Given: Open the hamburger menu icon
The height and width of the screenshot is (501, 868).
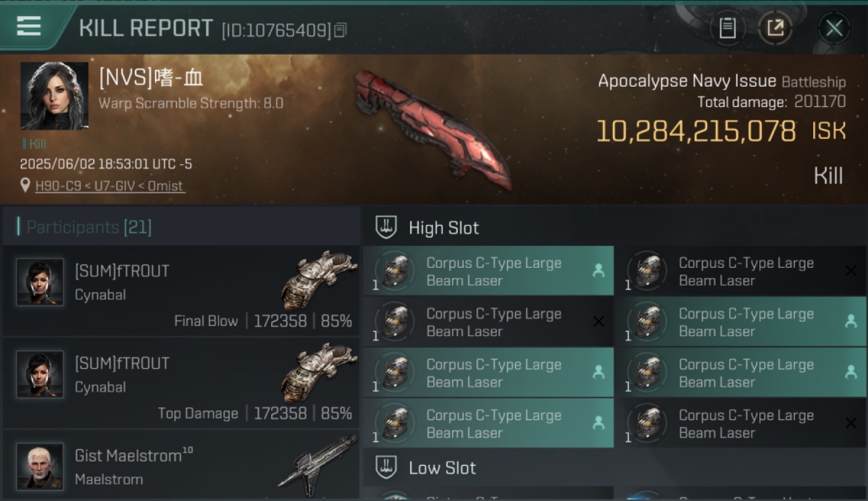Looking at the screenshot, I should tap(29, 26).
